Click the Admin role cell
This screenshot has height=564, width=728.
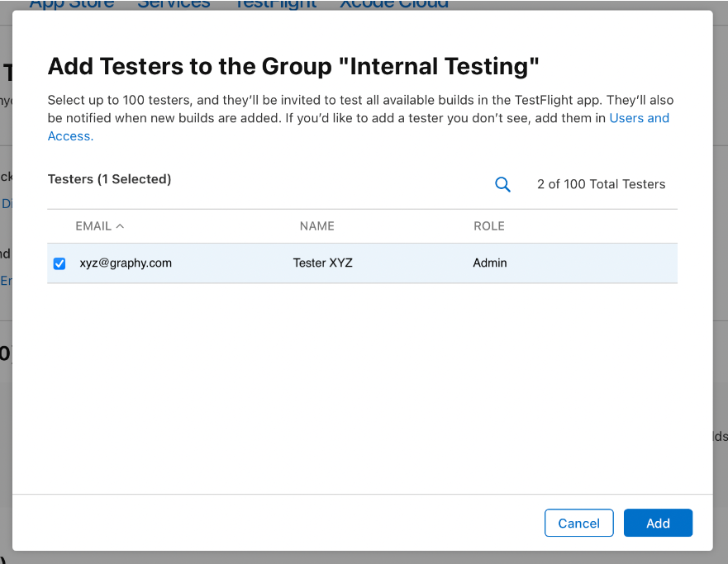490,263
